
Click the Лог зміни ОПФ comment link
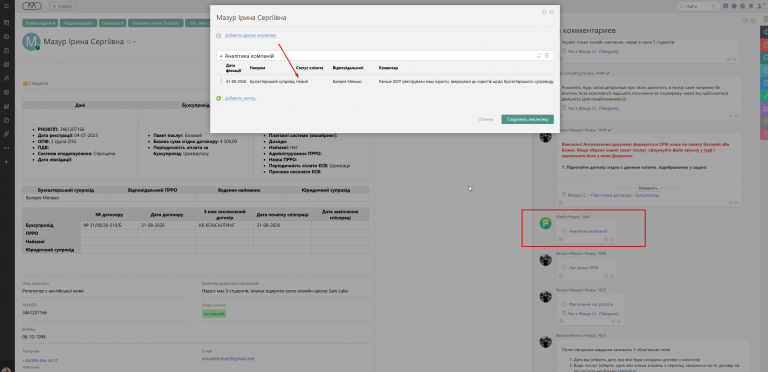[x=583, y=267]
